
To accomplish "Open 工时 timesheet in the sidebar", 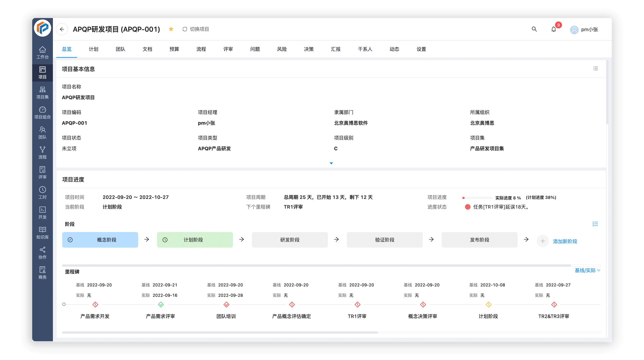I will (x=42, y=193).
